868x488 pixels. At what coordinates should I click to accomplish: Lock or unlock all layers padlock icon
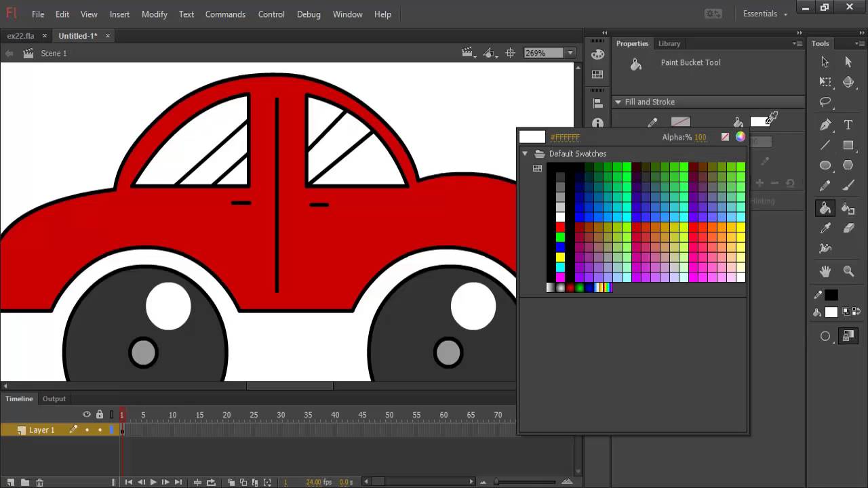point(100,415)
